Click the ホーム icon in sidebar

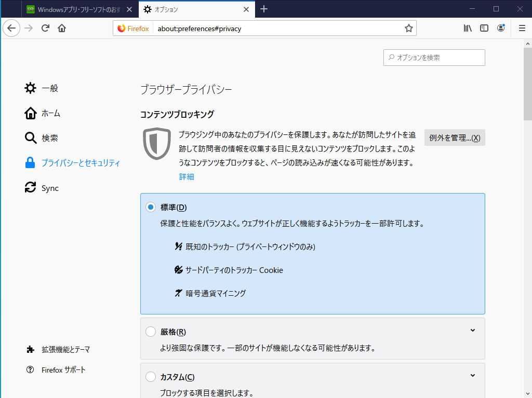coord(30,113)
